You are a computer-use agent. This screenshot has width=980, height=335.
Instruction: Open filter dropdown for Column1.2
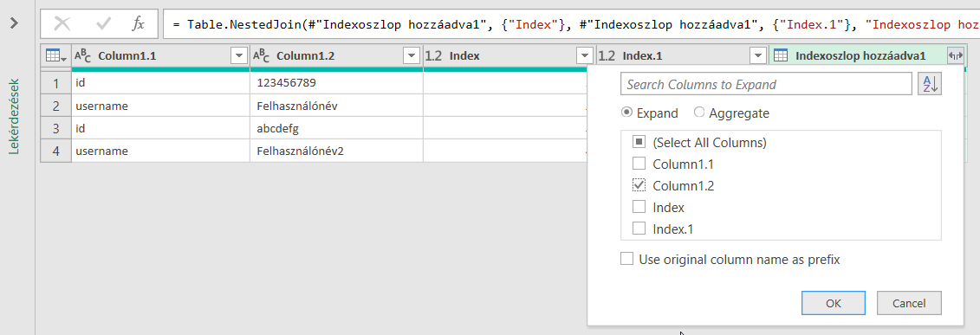click(412, 55)
